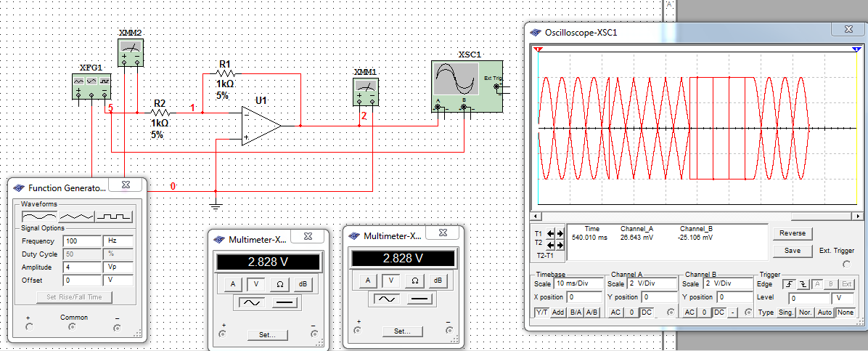Set Channel B coupling to AC
Screen dimensions: 868x351
[x=689, y=312]
